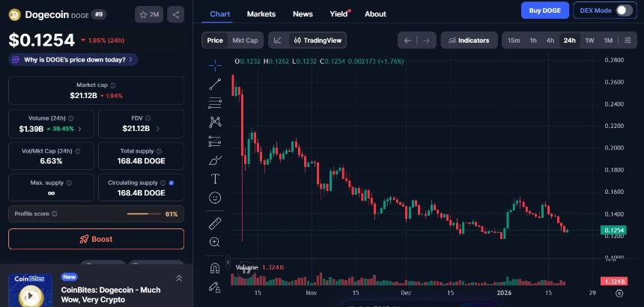Open the emoji sticker tool

[x=215, y=198]
